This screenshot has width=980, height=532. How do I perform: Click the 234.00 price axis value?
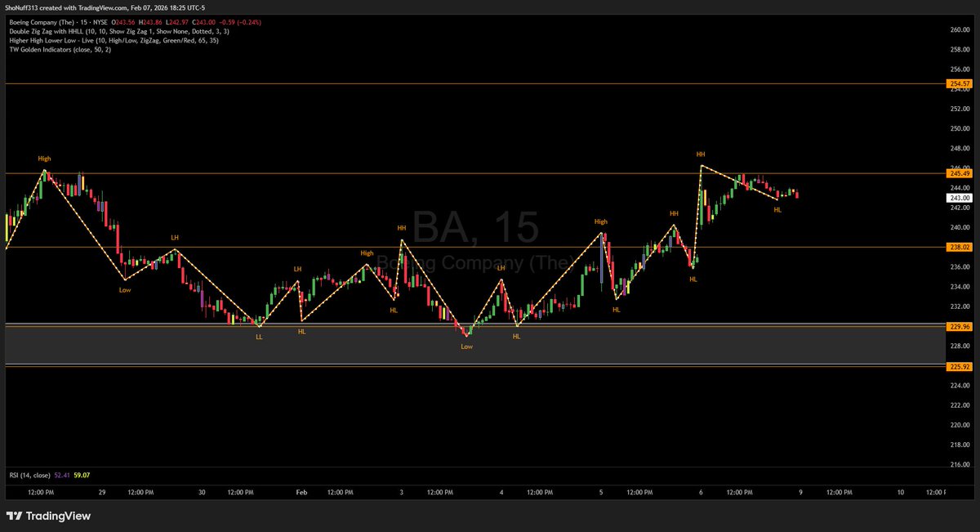coord(960,287)
